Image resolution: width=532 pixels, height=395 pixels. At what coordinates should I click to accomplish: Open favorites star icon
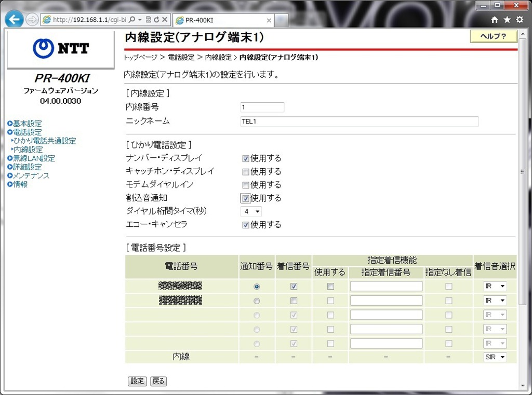point(507,20)
